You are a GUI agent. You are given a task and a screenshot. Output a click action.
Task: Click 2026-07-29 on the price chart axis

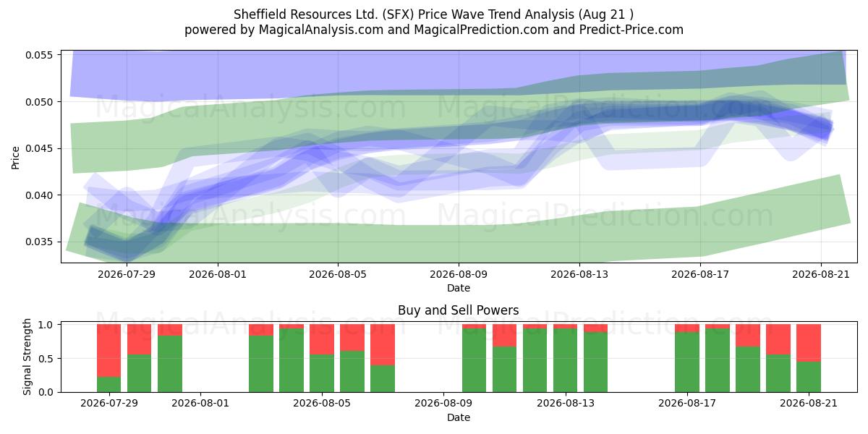[127, 275]
